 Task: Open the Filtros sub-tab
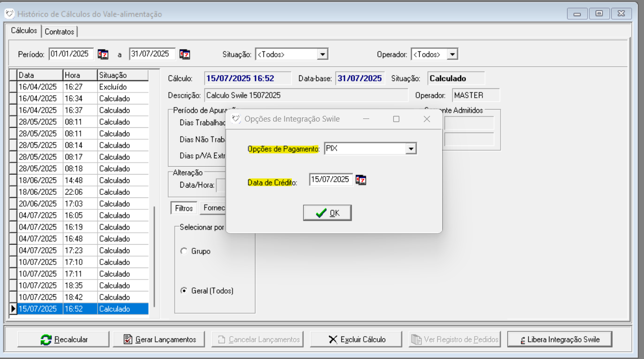[184, 208]
